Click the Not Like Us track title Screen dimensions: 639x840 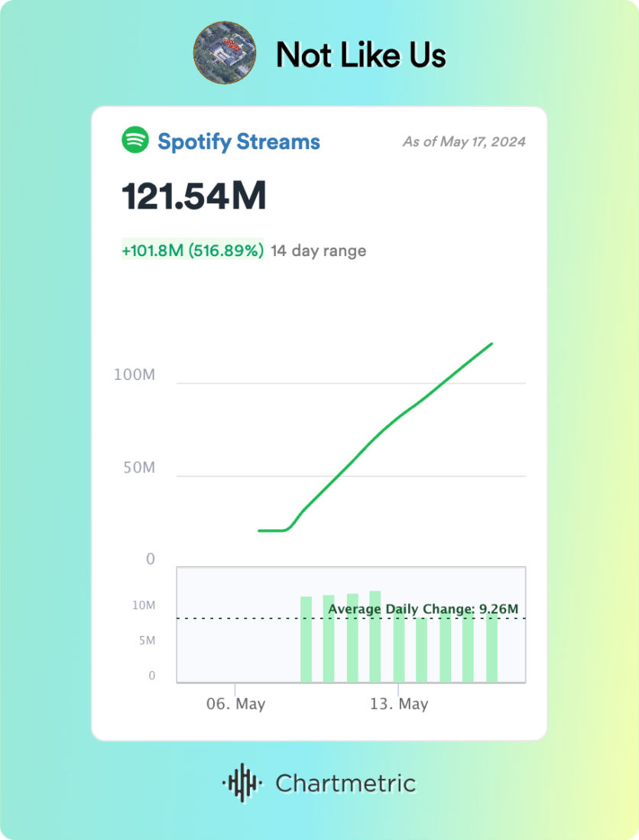pyautogui.click(x=361, y=55)
